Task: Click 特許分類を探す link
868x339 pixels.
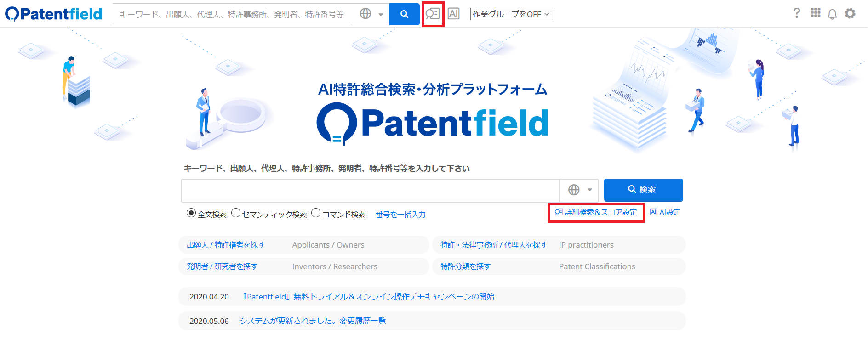Action: 465,266
